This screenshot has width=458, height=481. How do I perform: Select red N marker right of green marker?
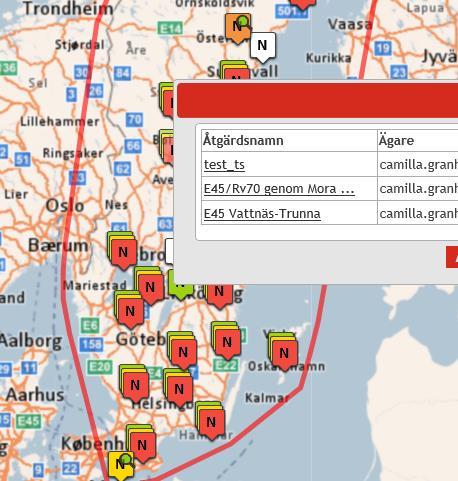coord(219,295)
